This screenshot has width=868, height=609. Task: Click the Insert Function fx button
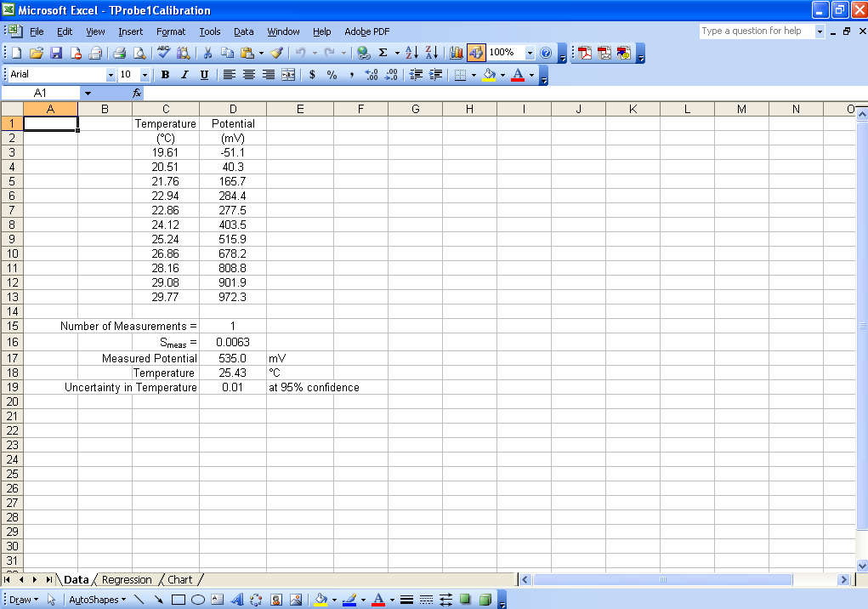pos(137,93)
